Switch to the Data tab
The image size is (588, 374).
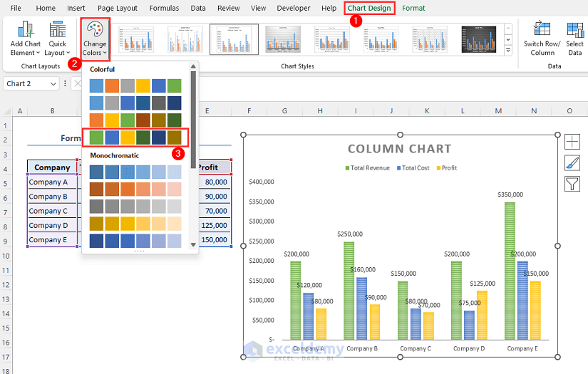pos(198,8)
